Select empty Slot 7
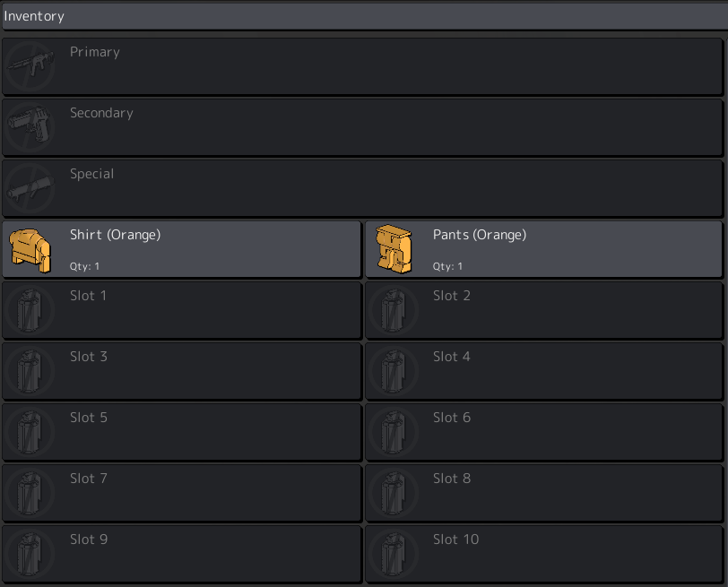Image resolution: width=728 pixels, height=587 pixels. tap(181, 493)
